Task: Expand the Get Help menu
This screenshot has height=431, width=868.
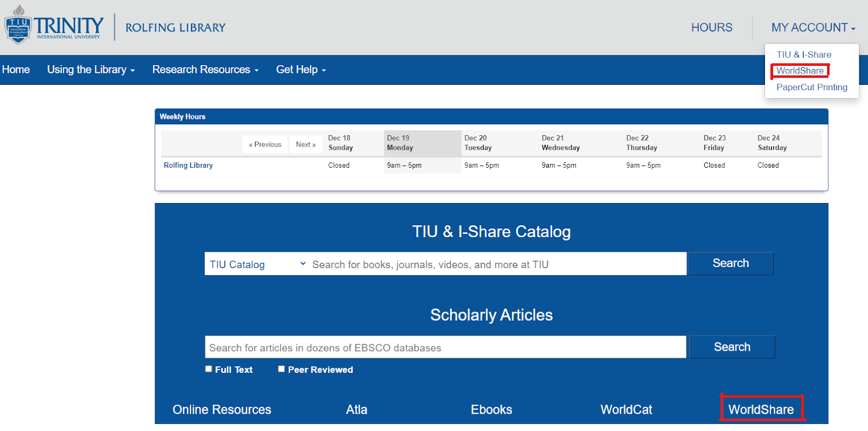Action: coord(301,69)
